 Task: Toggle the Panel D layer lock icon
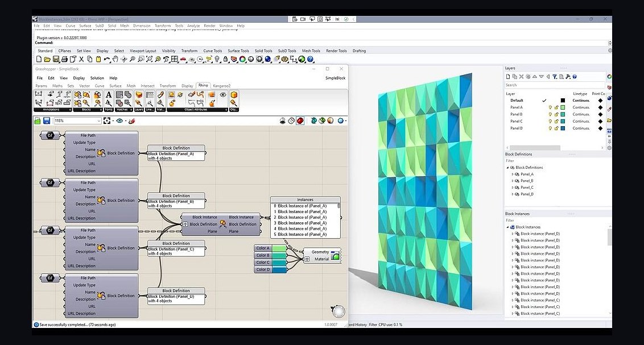(556, 128)
